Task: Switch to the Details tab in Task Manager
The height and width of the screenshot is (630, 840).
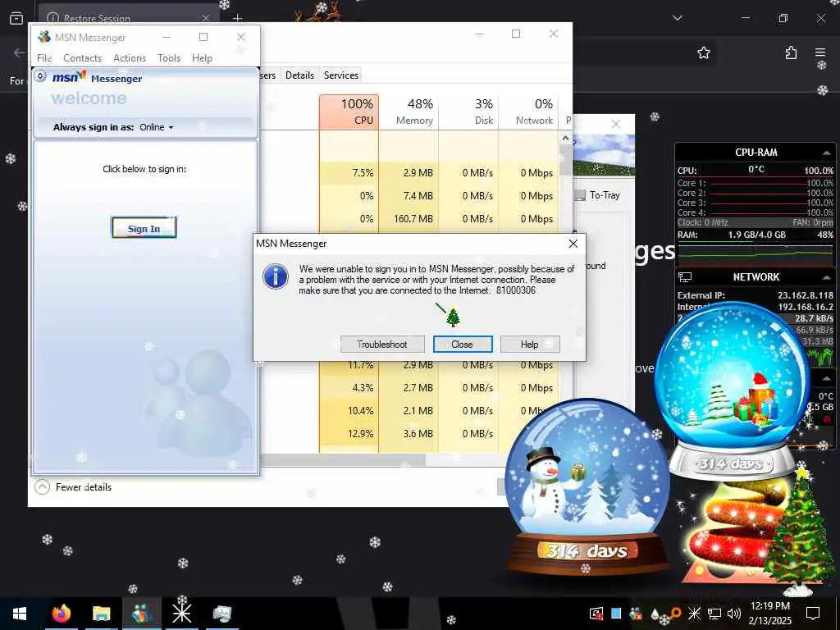Action: (299, 75)
